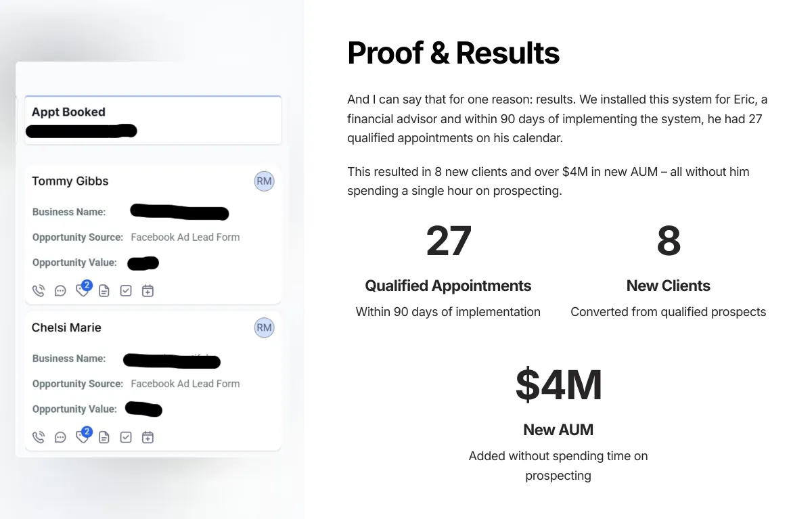812x519 pixels.
Task: Click the Appt Booked stage header
Action: [68, 112]
